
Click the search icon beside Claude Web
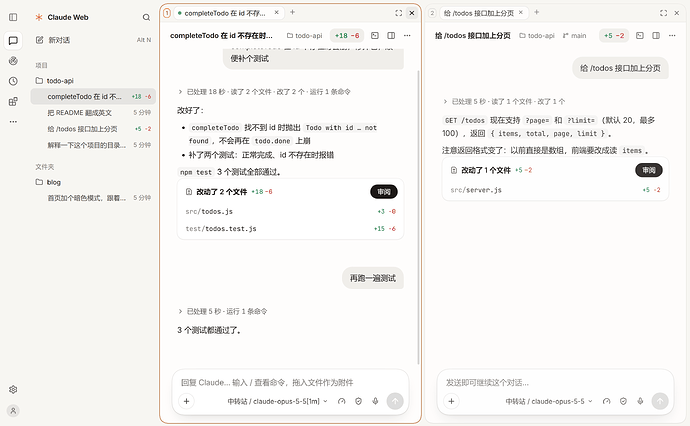146,17
